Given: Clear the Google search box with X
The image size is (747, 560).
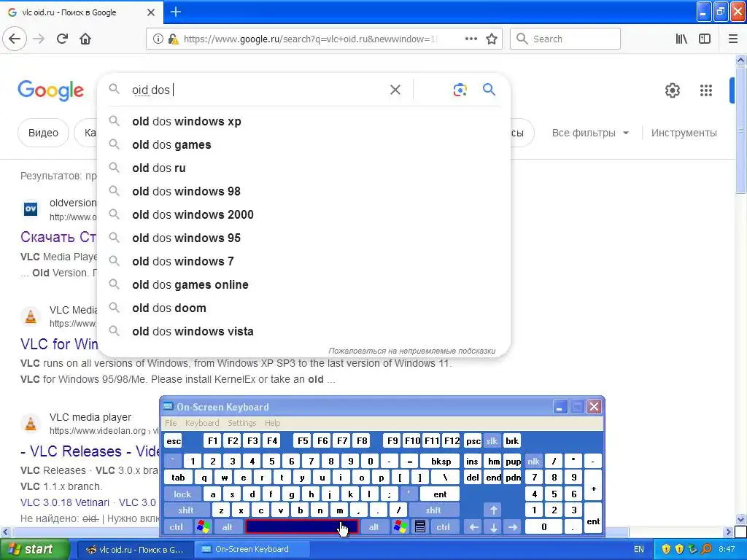Looking at the screenshot, I should pos(395,90).
